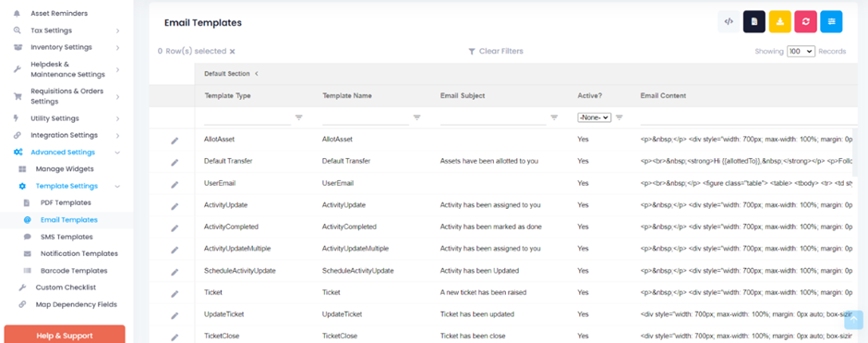This screenshot has height=343, width=868.
Task: Open the Active? filter options icon
Action: tap(620, 117)
